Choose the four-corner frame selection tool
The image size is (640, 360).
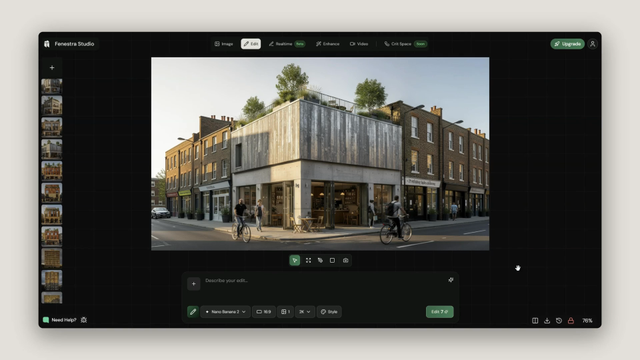coord(308,260)
